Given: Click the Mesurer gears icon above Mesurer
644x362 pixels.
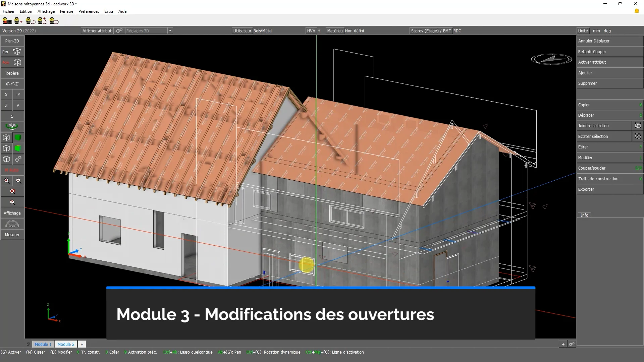Looking at the screenshot, I should [x=12, y=224].
